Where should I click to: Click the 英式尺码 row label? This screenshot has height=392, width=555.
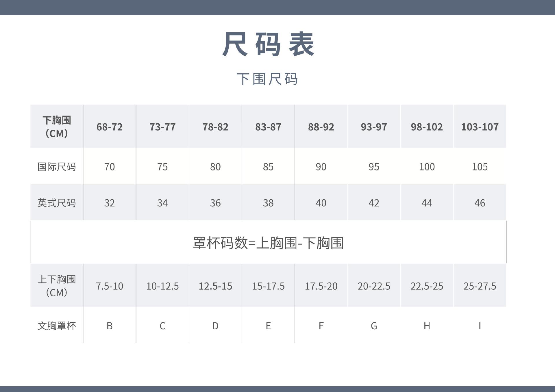pos(57,203)
